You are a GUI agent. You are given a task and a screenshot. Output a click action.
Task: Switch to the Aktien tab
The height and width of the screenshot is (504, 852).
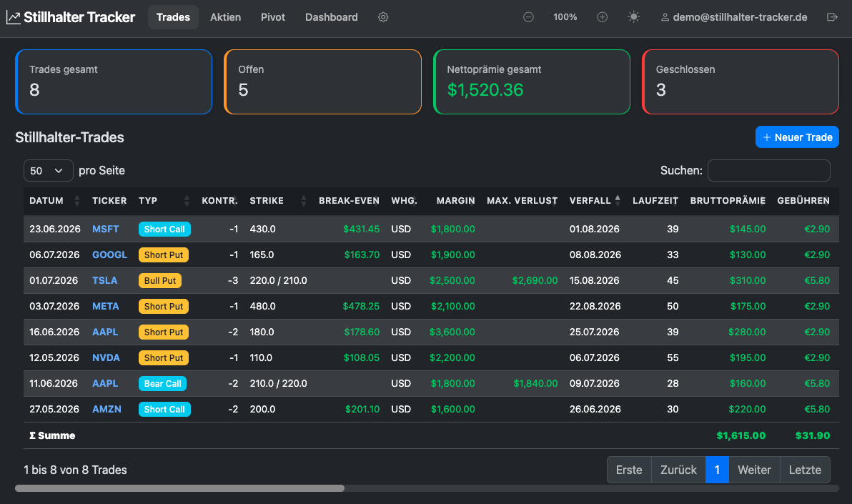coord(225,17)
